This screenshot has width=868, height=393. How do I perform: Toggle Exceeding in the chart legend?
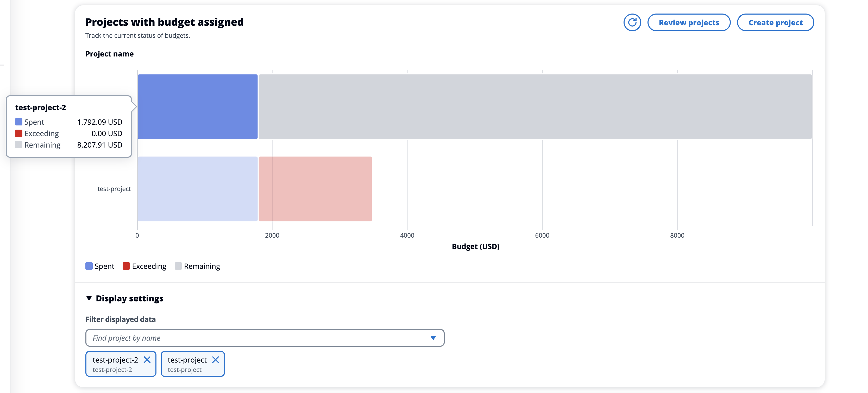(x=149, y=266)
